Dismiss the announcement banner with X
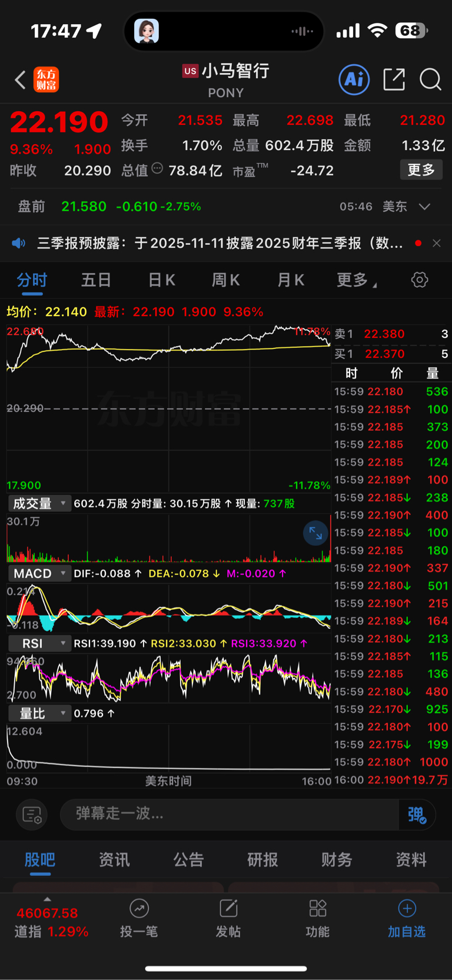Image resolution: width=452 pixels, height=980 pixels. pyautogui.click(x=437, y=243)
